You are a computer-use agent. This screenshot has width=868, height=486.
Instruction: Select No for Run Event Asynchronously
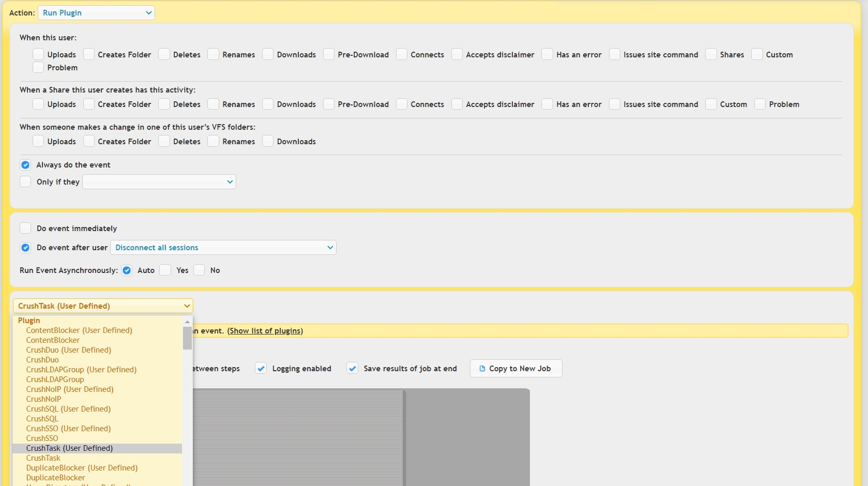click(x=199, y=270)
